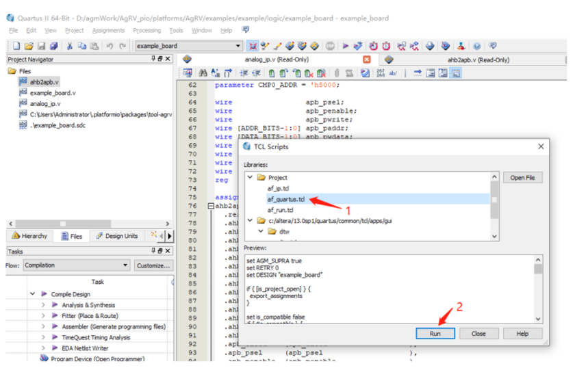Open a file with folder icon
Viewport: 588px width, 370px height.
pos(29,46)
